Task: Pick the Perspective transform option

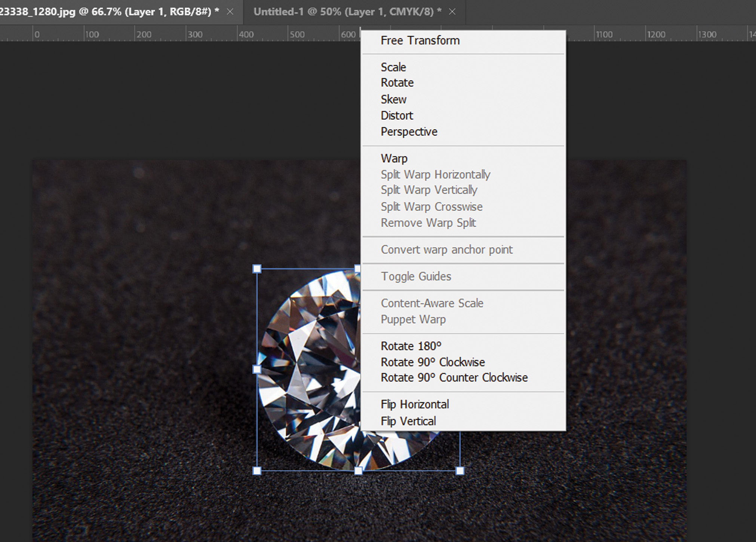Action: pyautogui.click(x=409, y=132)
